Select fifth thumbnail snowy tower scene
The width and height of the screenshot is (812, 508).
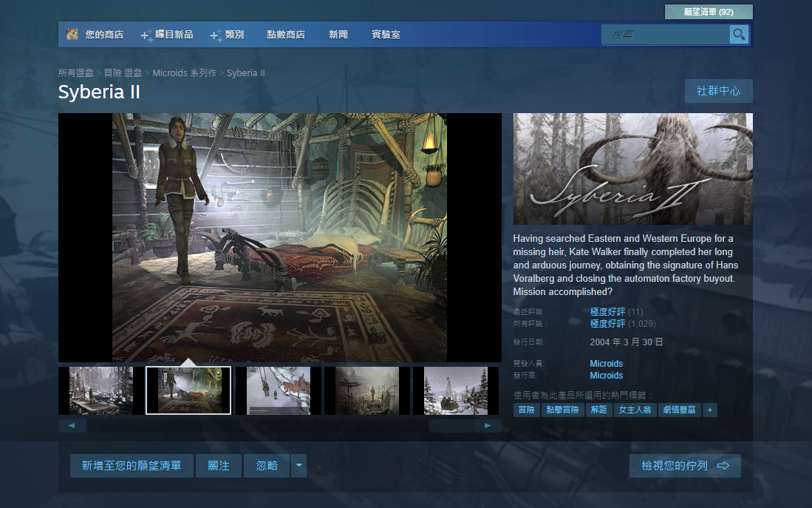tap(456, 390)
